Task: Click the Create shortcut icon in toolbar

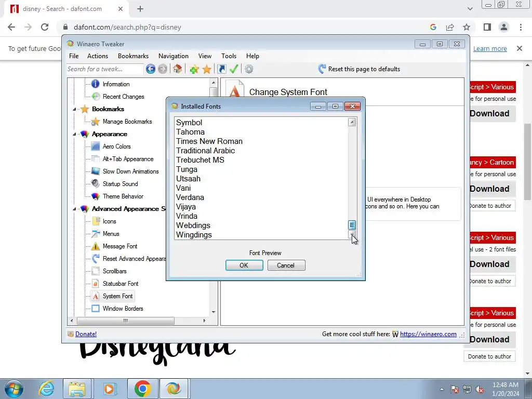Action: pos(221,69)
